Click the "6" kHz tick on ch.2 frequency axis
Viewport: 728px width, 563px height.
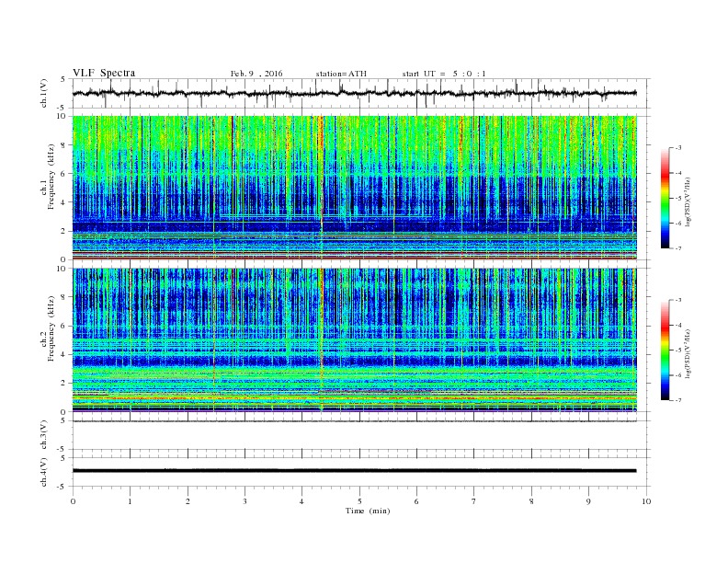[x=63, y=326]
